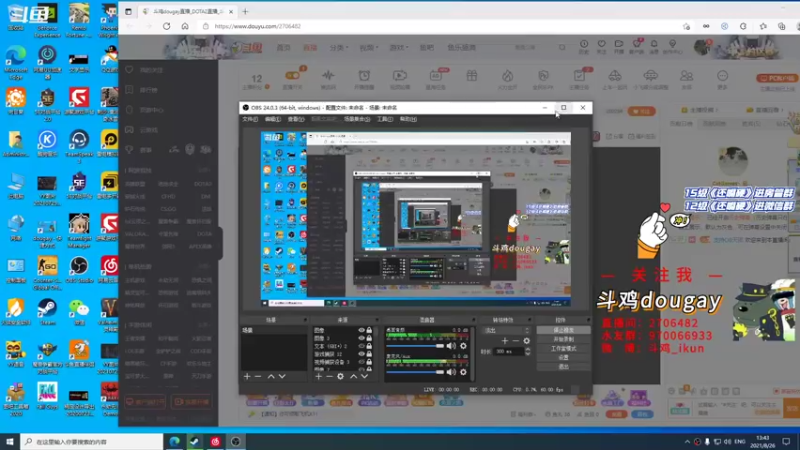800x450 pixels.
Task: Click the transition duration spinner arrows
Action: click(x=528, y=352)
